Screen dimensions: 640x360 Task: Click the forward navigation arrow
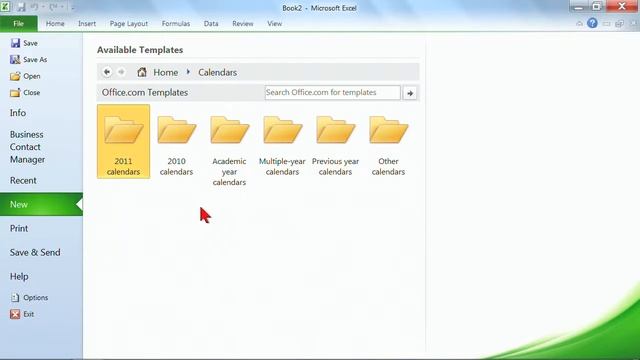121,72
